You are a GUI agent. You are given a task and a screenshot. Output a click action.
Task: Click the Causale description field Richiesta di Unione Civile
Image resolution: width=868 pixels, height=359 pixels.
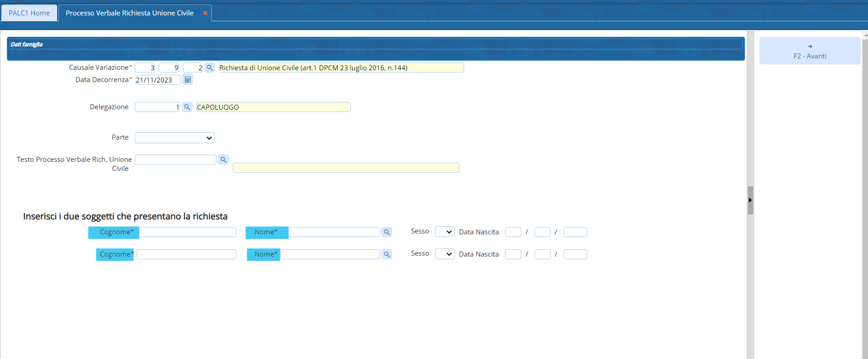tap(341, 68)
